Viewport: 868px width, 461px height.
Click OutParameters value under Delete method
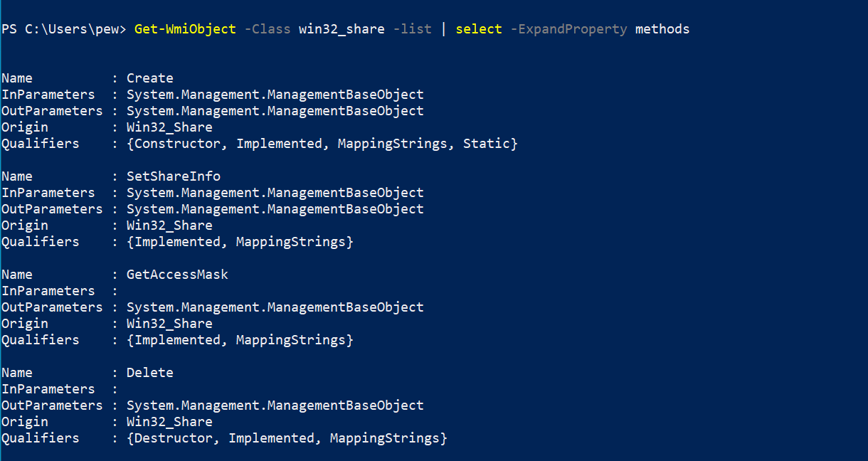(x=275, y=406)
